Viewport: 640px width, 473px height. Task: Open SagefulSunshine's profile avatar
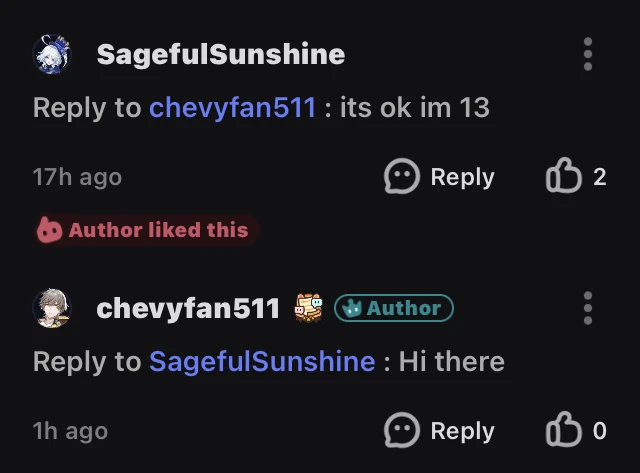tap(52, 54)
